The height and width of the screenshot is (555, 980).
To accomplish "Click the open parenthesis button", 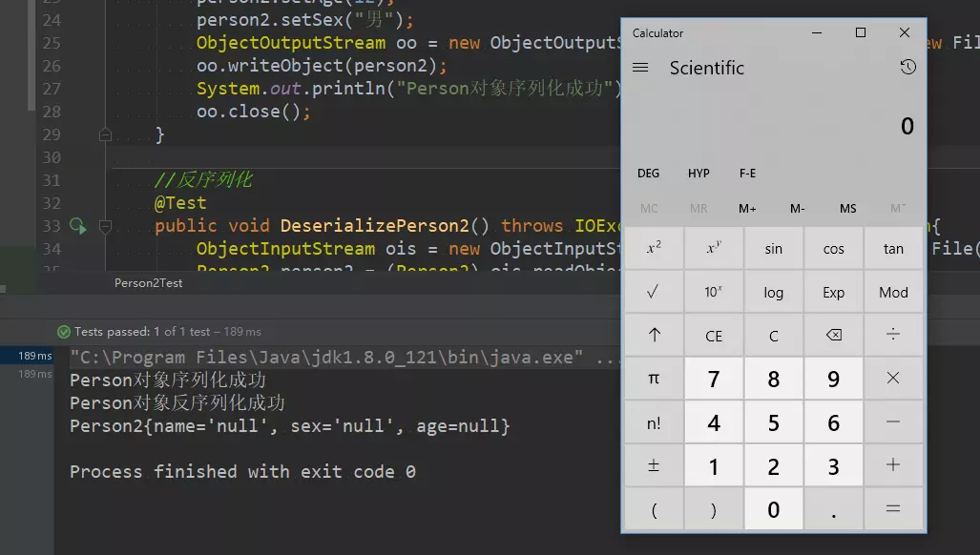I will [654, 509].
